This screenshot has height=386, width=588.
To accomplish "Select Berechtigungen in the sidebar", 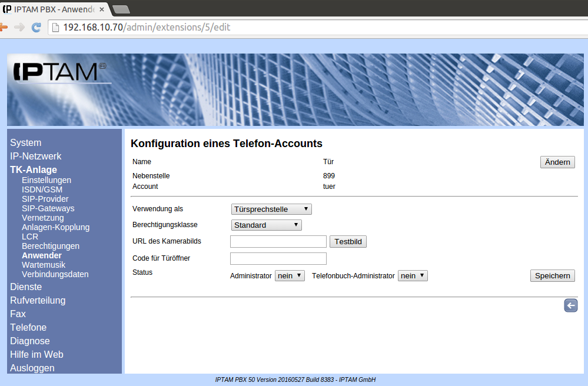I will (x=51, y=246).
